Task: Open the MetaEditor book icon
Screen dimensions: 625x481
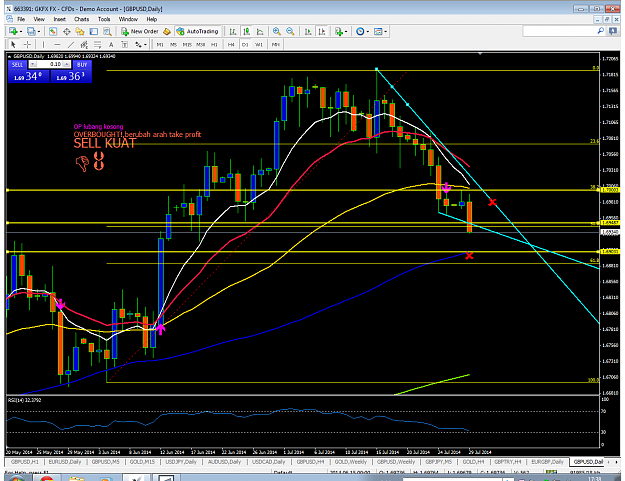Action: click(167, 31)
